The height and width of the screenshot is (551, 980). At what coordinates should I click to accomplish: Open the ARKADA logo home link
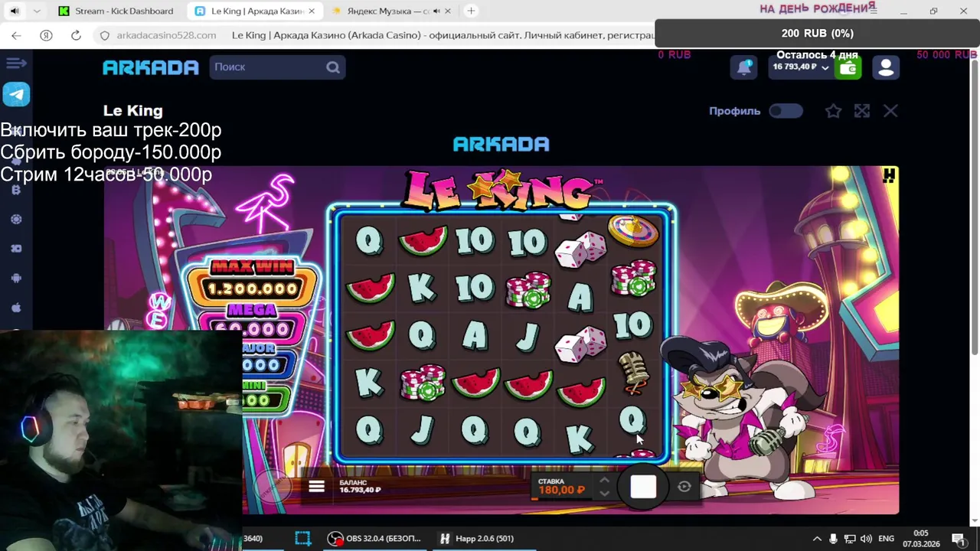click(x=151, y=67)
